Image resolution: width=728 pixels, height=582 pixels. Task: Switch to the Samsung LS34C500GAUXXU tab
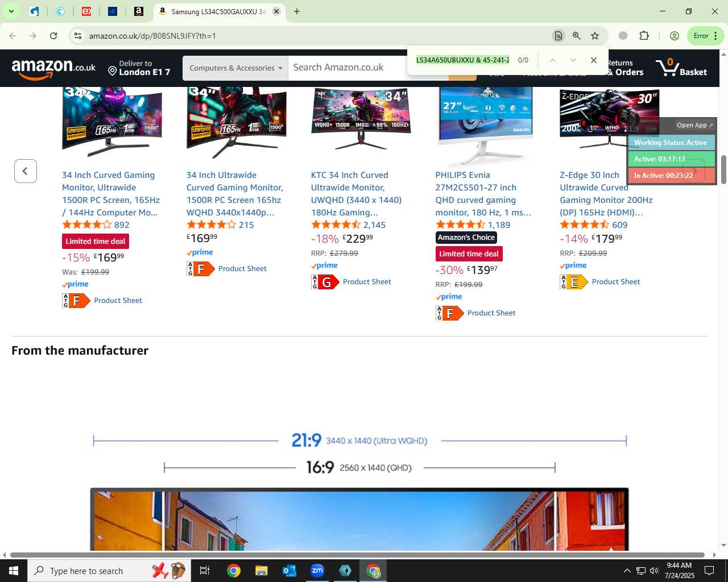click(219, 11)
